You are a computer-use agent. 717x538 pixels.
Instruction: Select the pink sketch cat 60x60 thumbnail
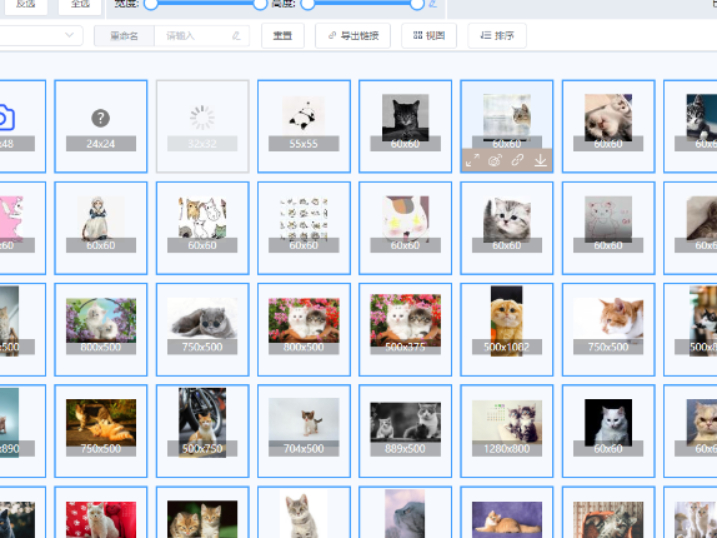click(x=609, y=228)
